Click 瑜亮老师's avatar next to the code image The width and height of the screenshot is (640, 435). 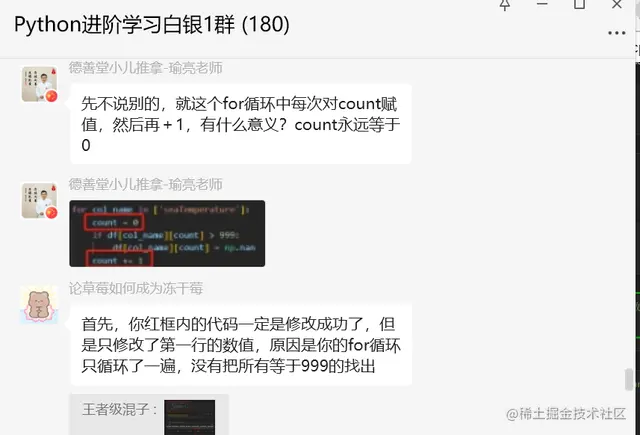pyautogui.click(x=39, y=200)
